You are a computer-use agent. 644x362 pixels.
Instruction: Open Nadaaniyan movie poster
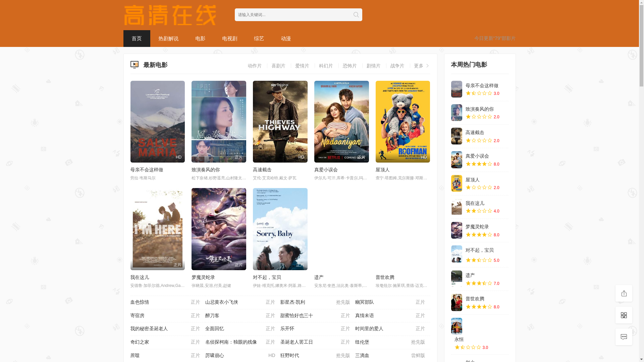click(341, 122)
